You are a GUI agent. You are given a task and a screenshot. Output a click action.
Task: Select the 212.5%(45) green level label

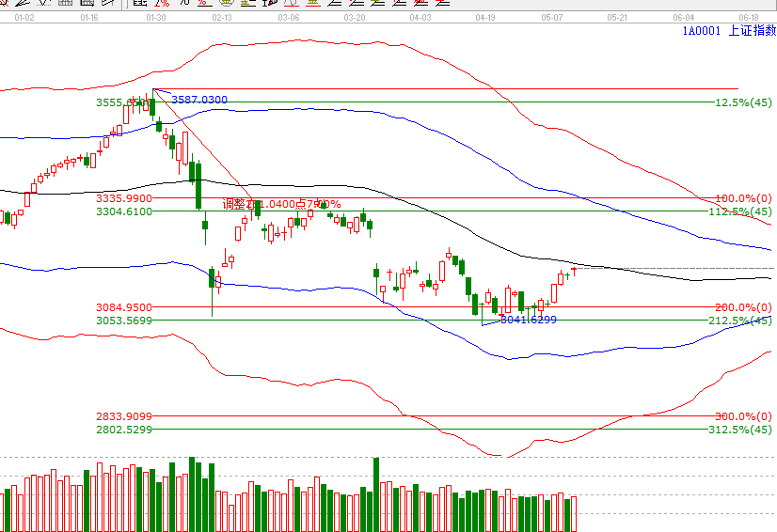[739, 321]
